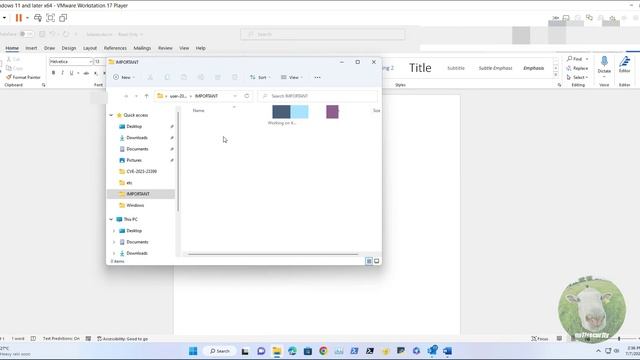This screenshot has width=640, height=360.
Task: Open Microsoft Store from taskbar
Action: point(308,351)
